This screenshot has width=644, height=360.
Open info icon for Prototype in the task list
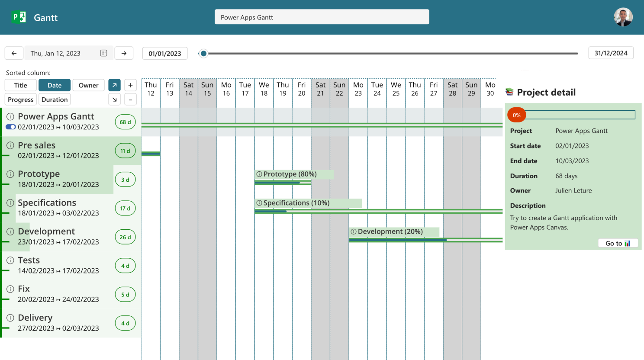coord(10,174)
